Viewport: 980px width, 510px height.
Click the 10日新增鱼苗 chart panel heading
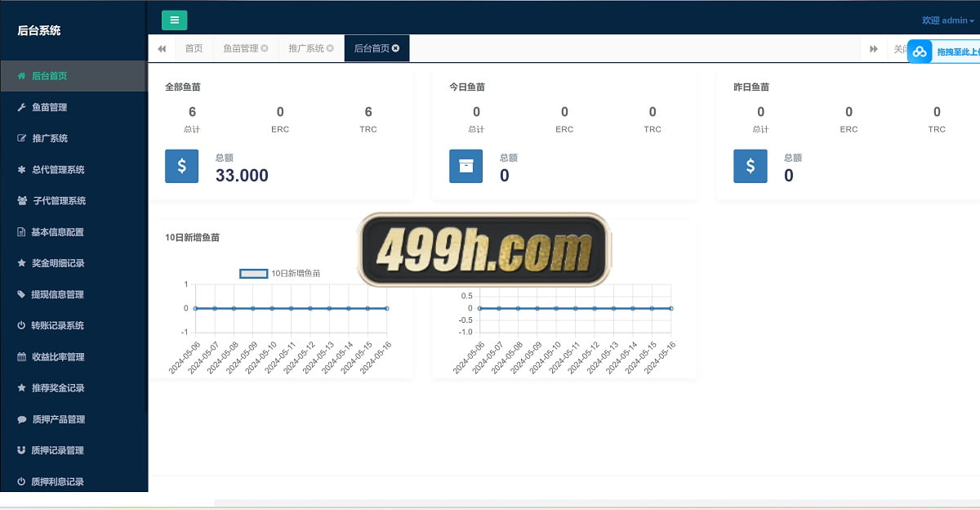coord(192,238)
